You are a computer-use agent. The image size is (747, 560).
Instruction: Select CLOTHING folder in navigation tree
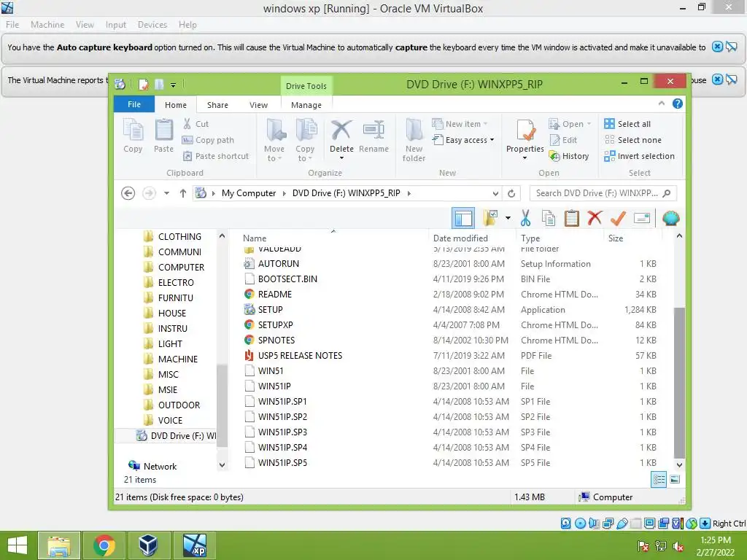click(x=179, y=237)
